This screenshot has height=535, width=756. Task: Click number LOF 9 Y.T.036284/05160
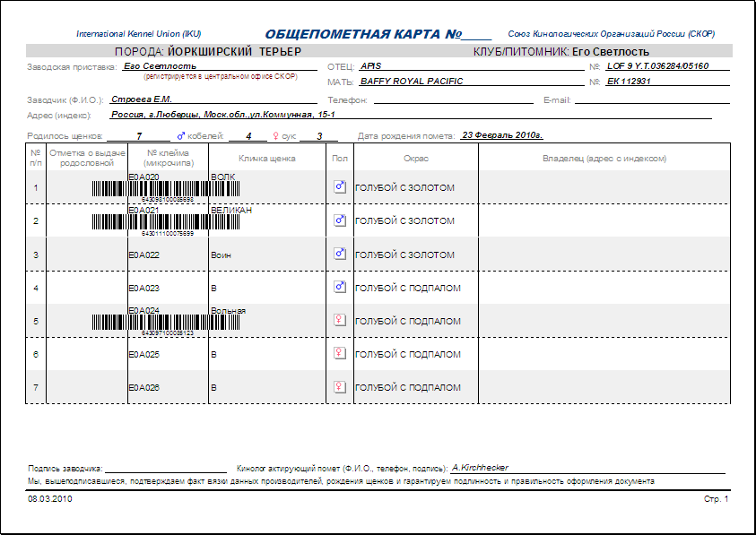coord(657,66)
